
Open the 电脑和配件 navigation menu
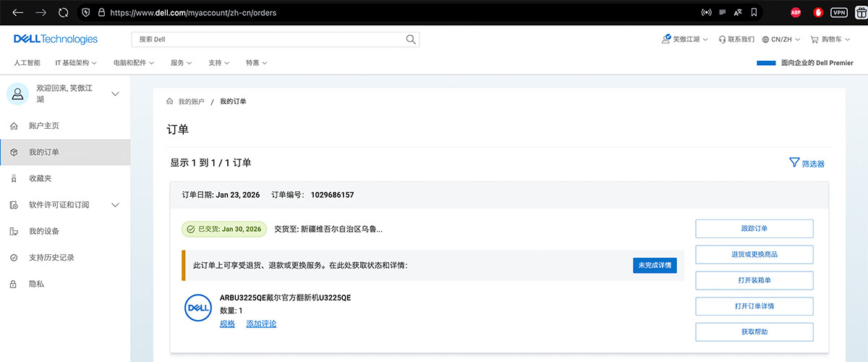coord(134,63)
